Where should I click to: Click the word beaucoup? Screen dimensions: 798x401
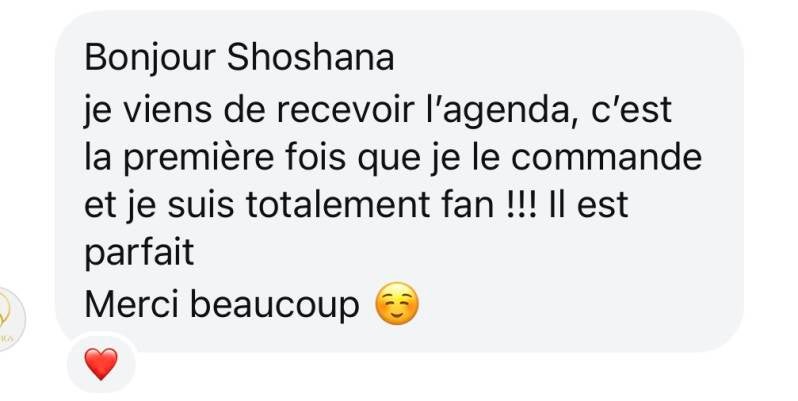(275, 305)
